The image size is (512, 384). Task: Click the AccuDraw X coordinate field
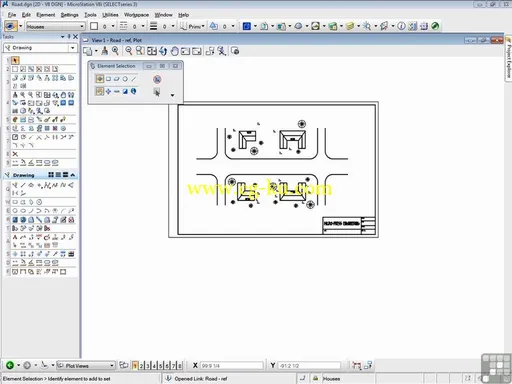tap(231, 366)
